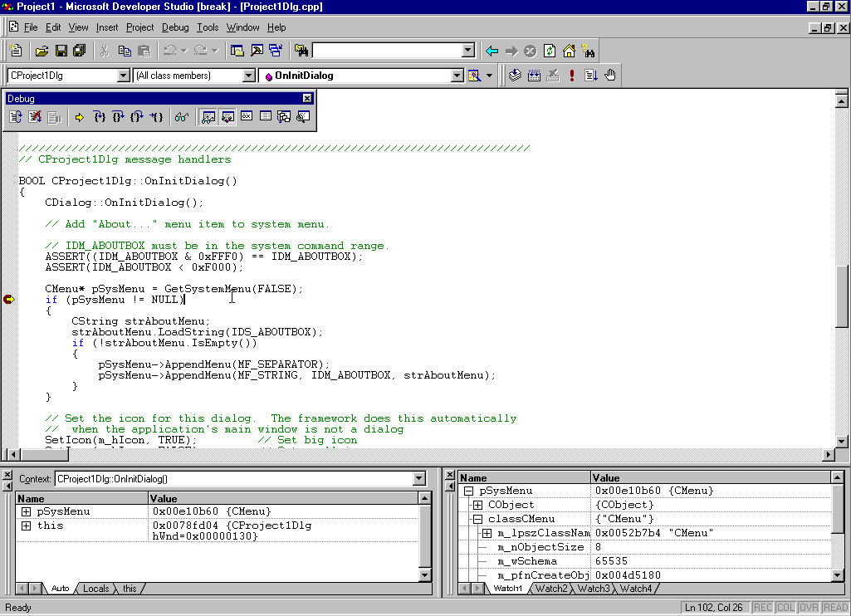
Task: Step Over using the second braces icon
Action: [x=118, y=117]
